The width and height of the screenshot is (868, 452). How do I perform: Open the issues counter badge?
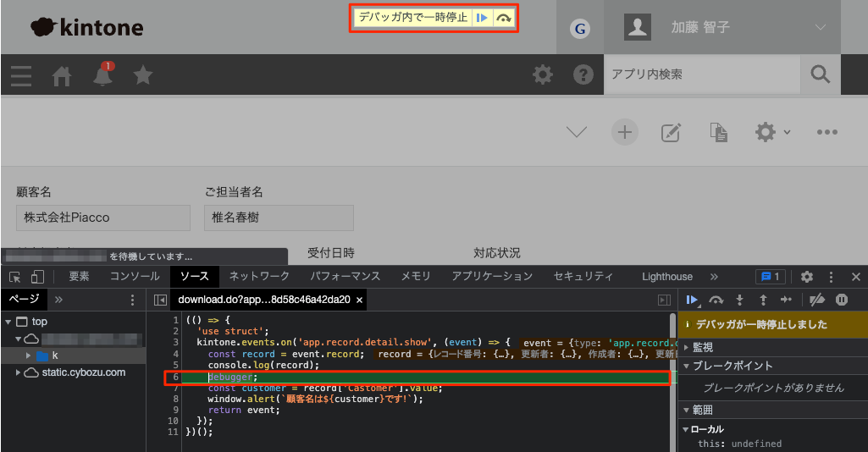(770, 277)
